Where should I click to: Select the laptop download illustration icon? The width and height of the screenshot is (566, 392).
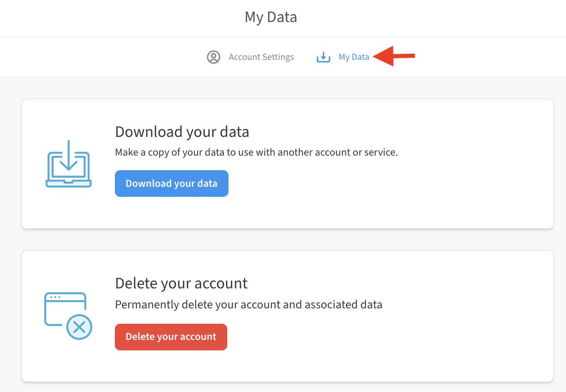pos(68,164)
